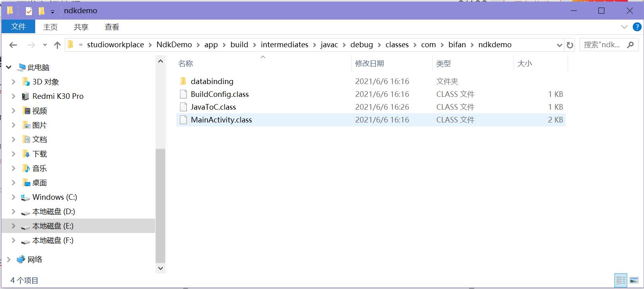Click bifan in the address path
This screenshot has height=289, width=644.
[x=457, y=45]
